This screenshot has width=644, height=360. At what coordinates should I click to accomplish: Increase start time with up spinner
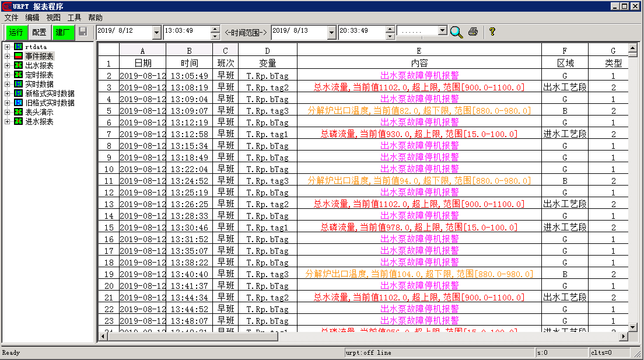(x=215, y=29)
